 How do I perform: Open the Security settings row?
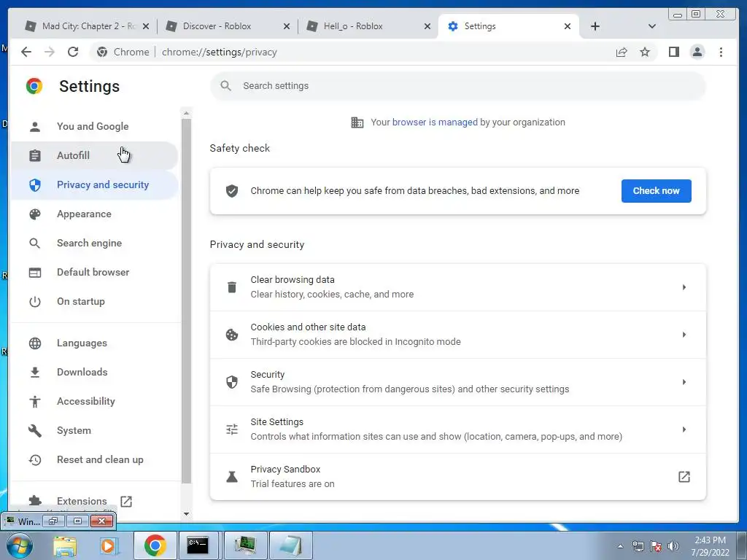tap(458, 382)
